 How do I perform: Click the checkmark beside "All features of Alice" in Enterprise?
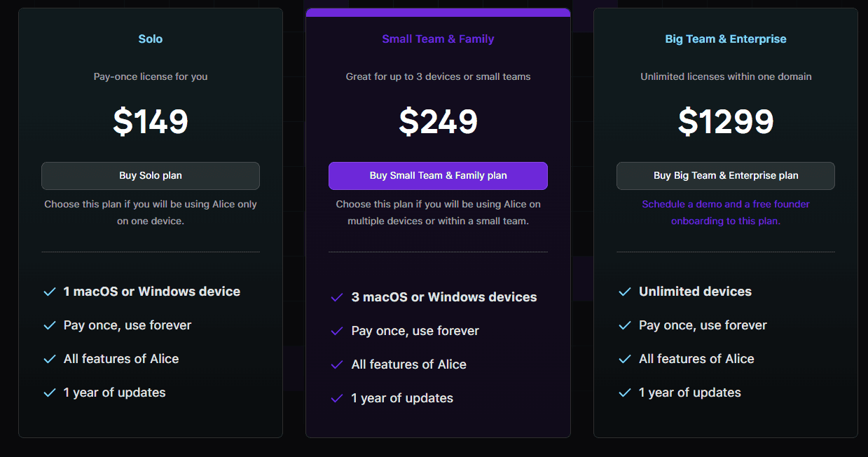[624, 358]
